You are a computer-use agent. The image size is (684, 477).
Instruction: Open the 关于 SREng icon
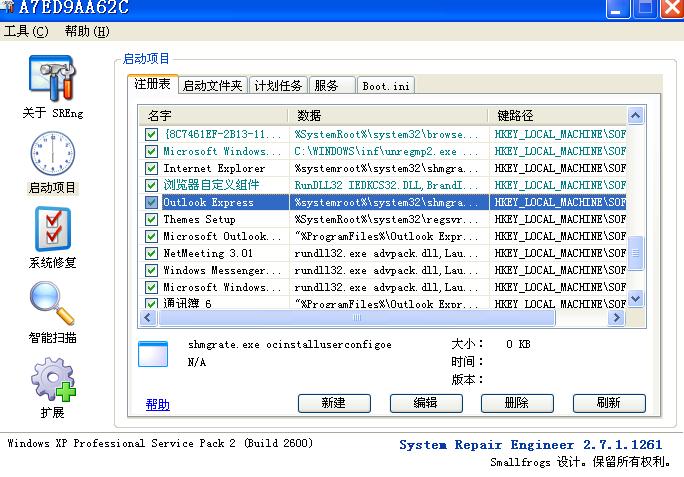click(52, 78)
